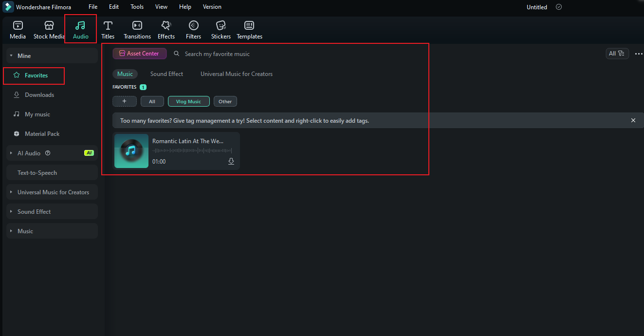
Task: Click the Untitled project name
Action: click(537, 7)
